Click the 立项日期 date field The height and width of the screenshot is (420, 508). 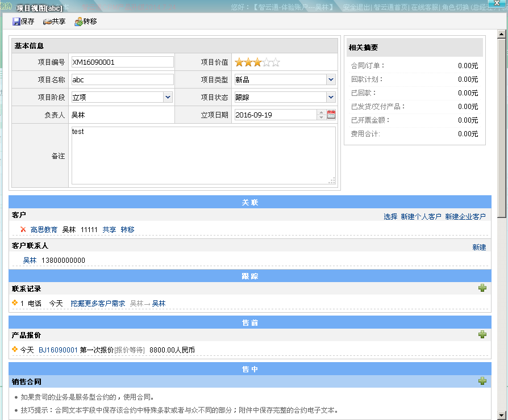point(276,115)
